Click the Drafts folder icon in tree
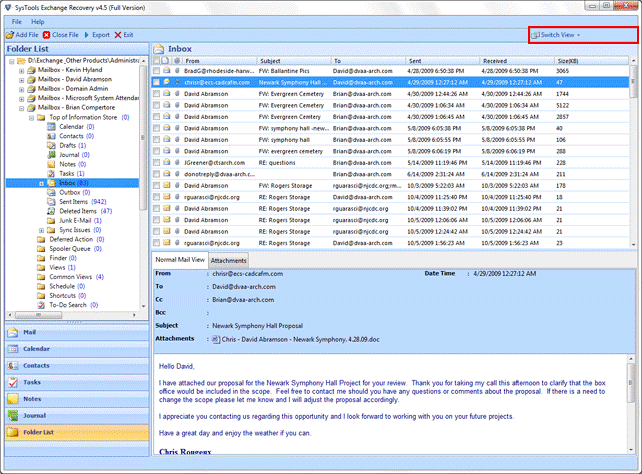 51,145
